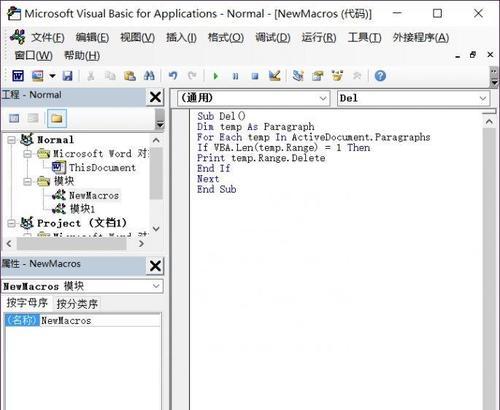Viewport: 500px width, 410px height.
Task: Undo the last edit with the Undo arrow
Action: click(173, 76)
